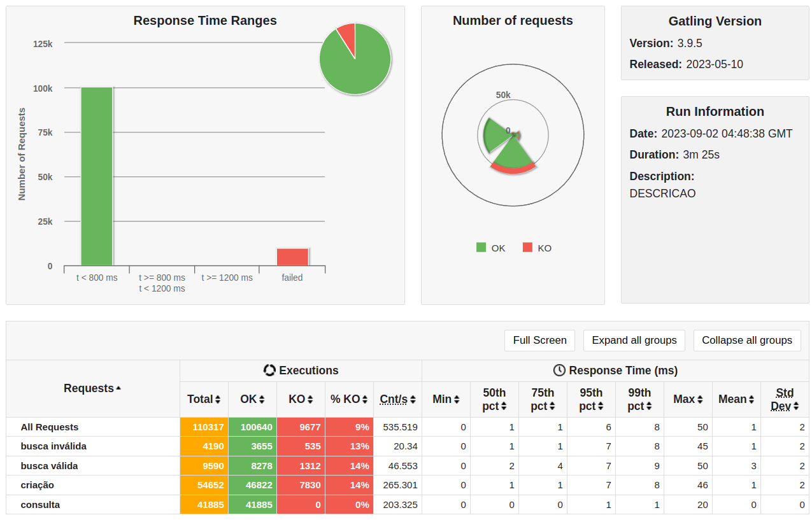
Task: Click the Response Time Ranges chart title
Action: [205, 20]
